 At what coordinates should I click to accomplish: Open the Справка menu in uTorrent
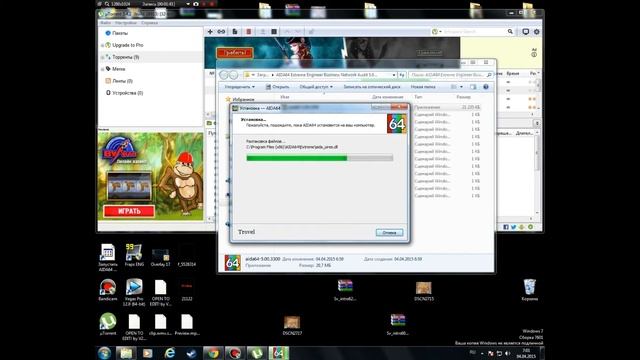tap(149, 23)
